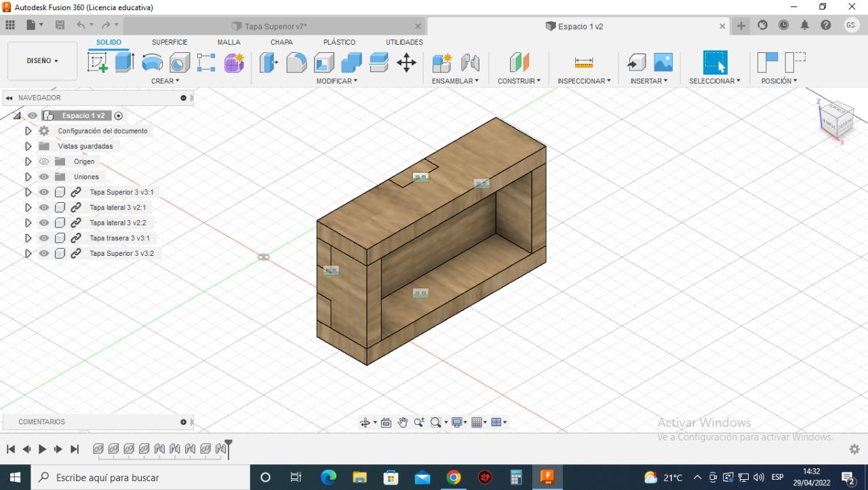Add a new design tab
Screen dimensions: 868x490
(x=741, y=26)
